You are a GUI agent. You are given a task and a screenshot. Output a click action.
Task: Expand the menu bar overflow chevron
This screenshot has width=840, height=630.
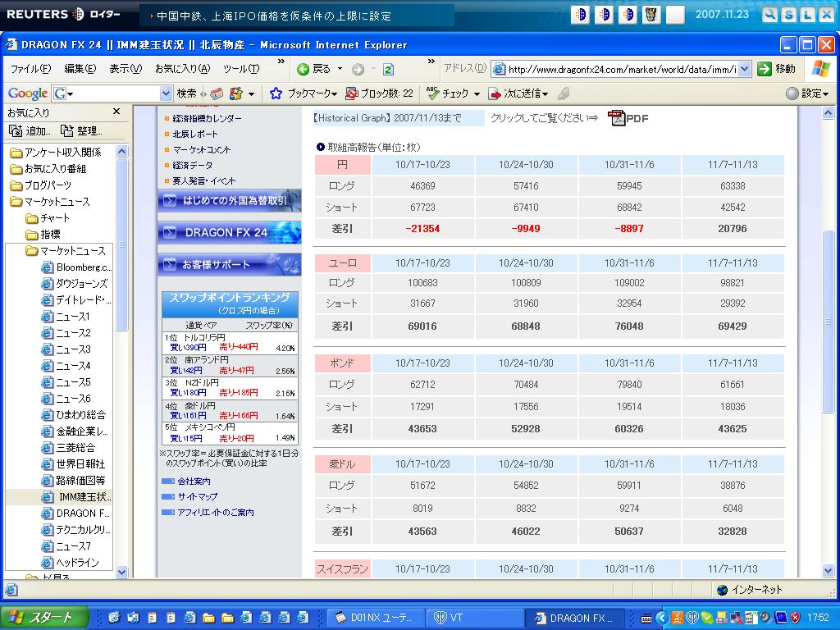point(281,62)
